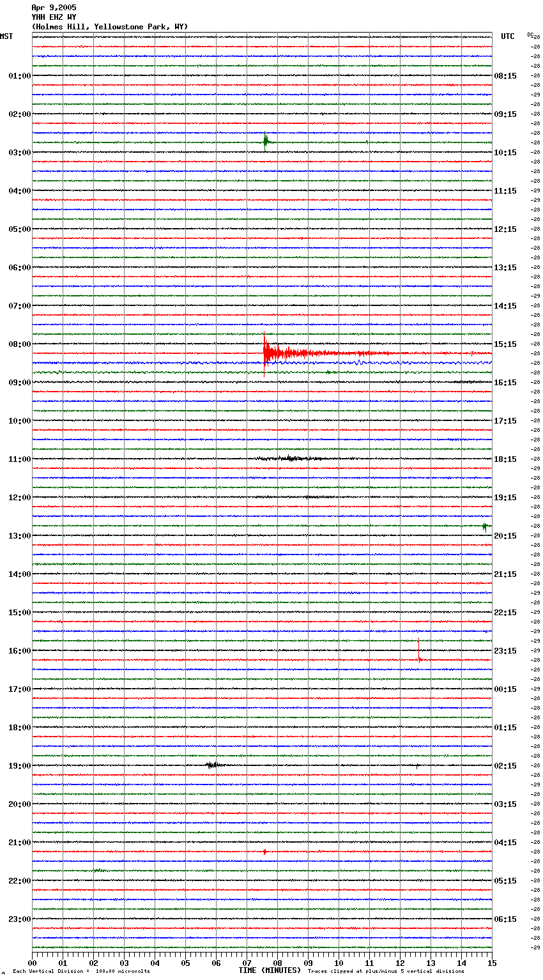Click the '18:15' UTC time label
Viewport: 543px width, 980px height.
pos(505,459)
